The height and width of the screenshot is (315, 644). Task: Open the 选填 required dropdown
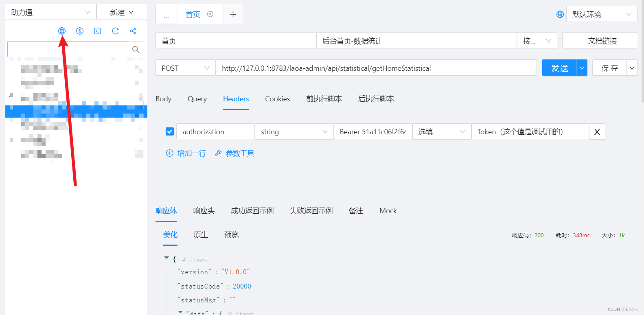click(442, 131)
